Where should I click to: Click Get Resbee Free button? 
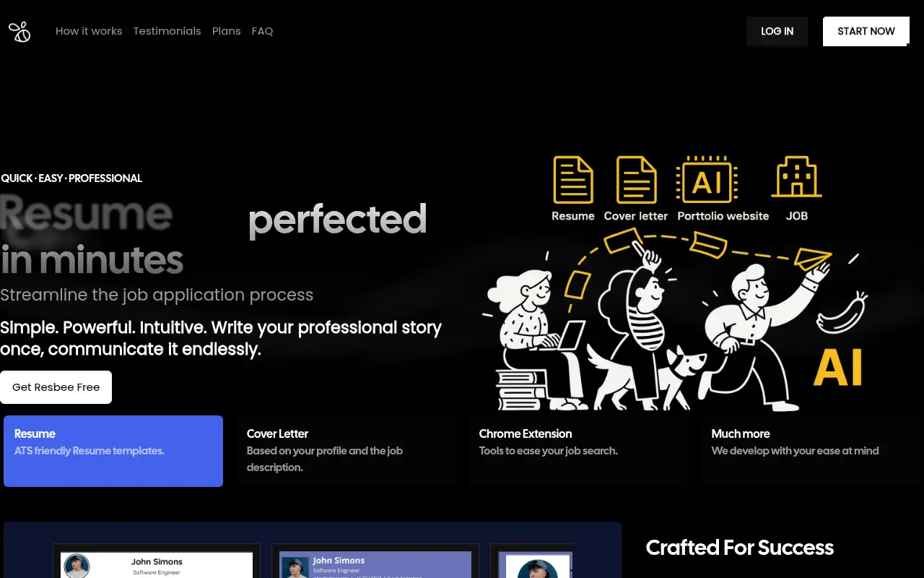(x=56, y=387)
